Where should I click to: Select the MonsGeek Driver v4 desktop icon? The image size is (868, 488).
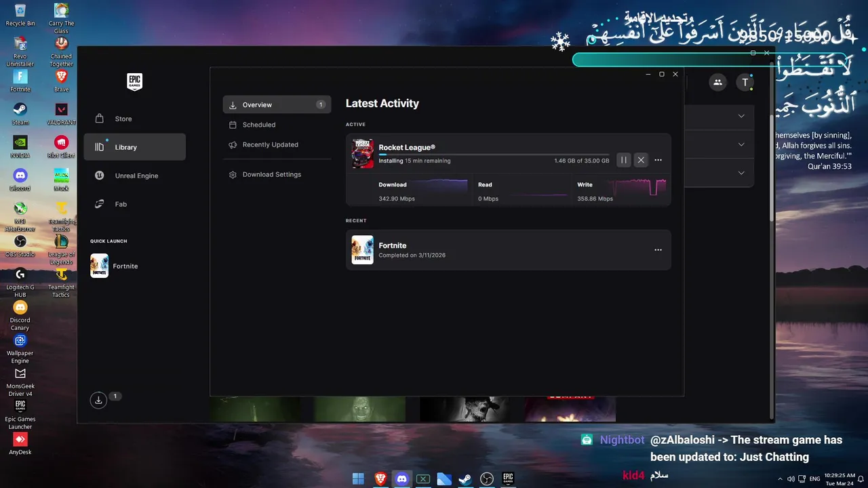point(20,382)
